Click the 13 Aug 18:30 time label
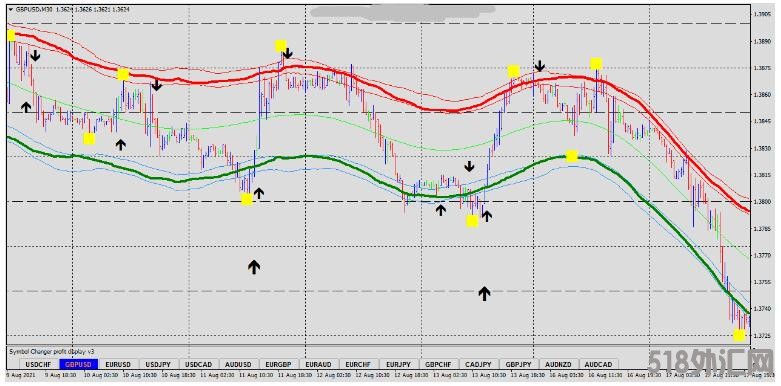The image size is (781, 386). click(x=527, y=374)
